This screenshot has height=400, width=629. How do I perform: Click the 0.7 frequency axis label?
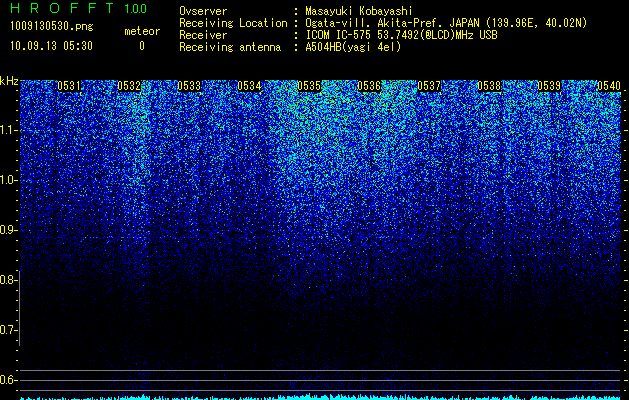coord(8,330)
